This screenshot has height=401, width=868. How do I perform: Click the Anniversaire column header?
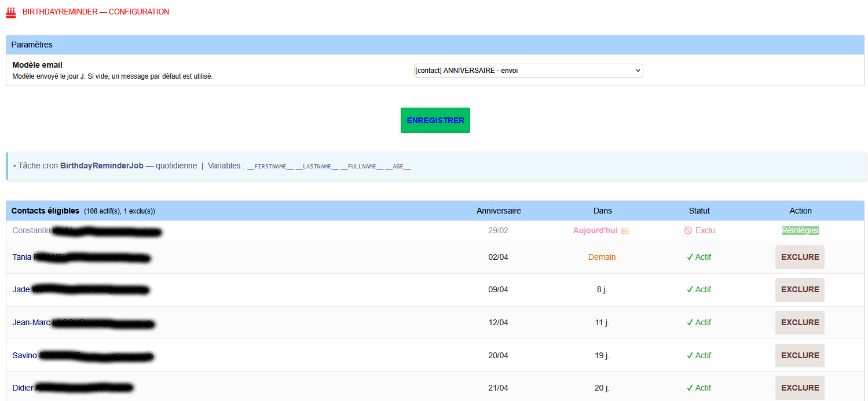498,211
